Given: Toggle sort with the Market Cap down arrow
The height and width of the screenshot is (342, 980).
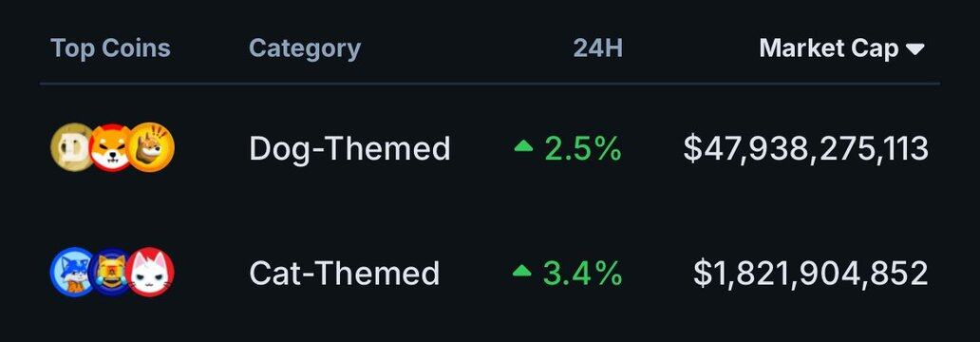Looking at the screenshot, I should [x=915, y=49].
